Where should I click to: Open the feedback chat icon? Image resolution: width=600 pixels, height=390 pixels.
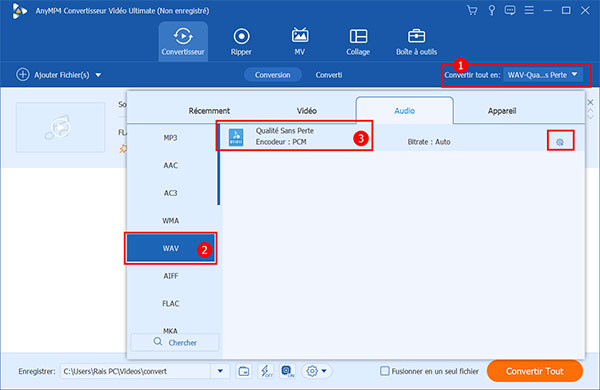point(510,10)
